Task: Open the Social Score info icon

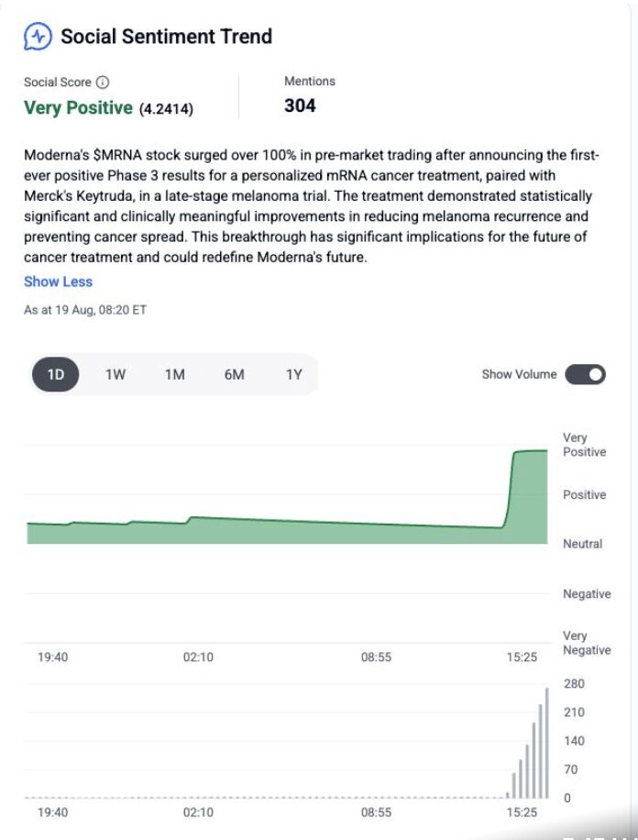Action: click(103, 83)
